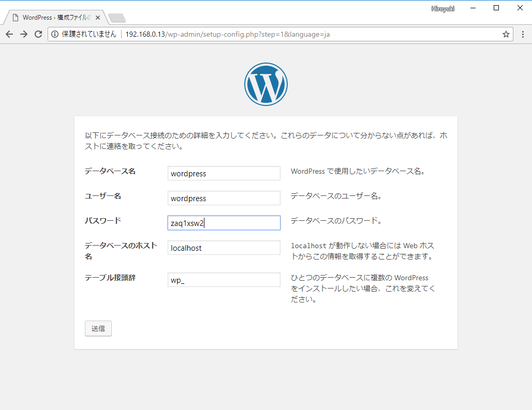
Task: Maximize the Chrome window
Action: [496, 8]
